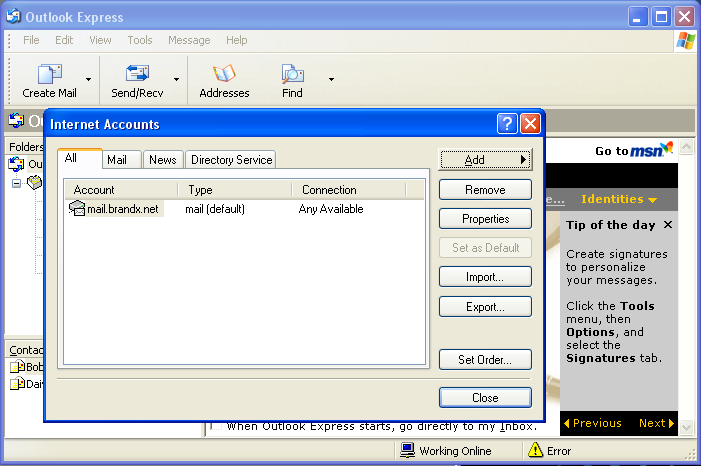Close the Internet Accounts dialog via Close button
The height and width of the screenshot is (466, 701).
coord(486,398)
